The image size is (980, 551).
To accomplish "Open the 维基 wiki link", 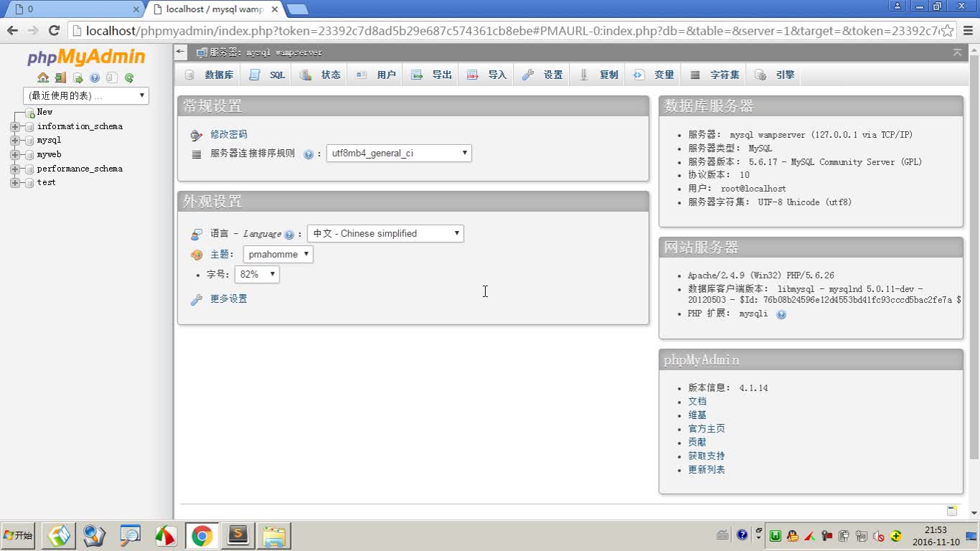I will (697, 415).
